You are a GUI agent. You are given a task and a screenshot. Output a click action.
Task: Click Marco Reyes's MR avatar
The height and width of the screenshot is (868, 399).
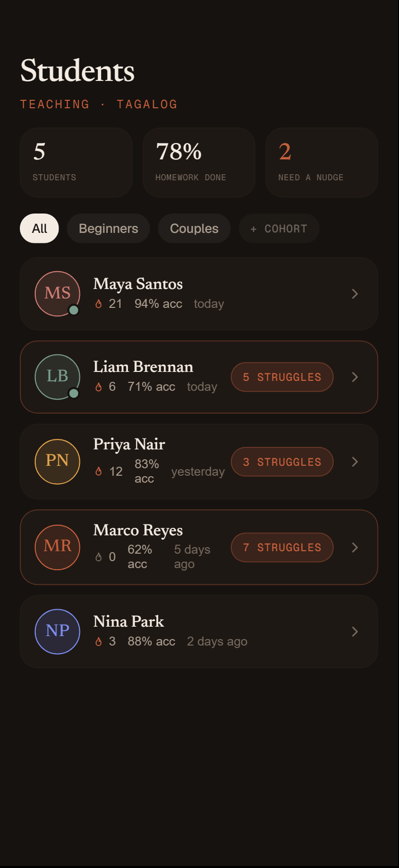pos(58,547)
